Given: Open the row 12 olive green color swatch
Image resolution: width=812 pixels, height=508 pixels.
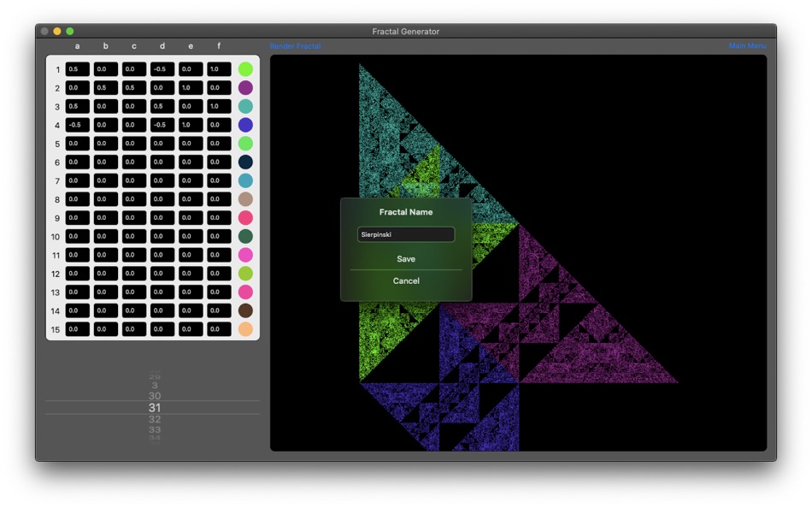Looking at the screenshot, I should pyautogui.click(x=245, y=273).
